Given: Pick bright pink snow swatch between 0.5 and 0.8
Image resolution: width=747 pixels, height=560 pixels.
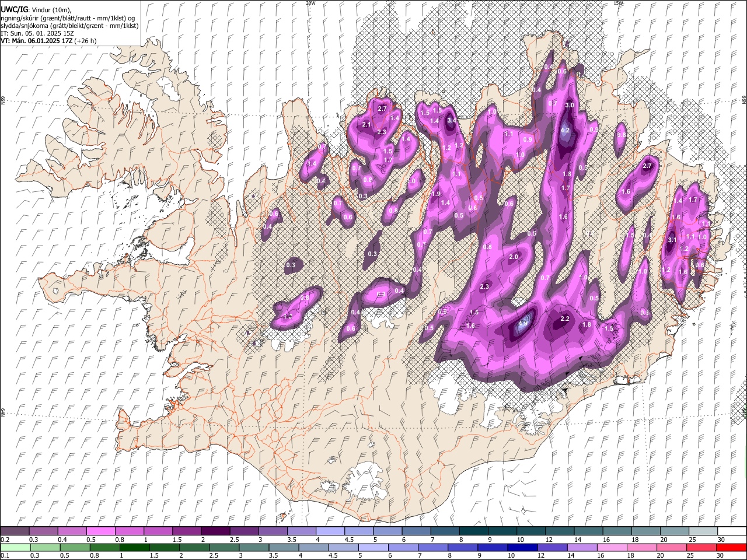Looking at the screenshot, I should coord(100,531).
